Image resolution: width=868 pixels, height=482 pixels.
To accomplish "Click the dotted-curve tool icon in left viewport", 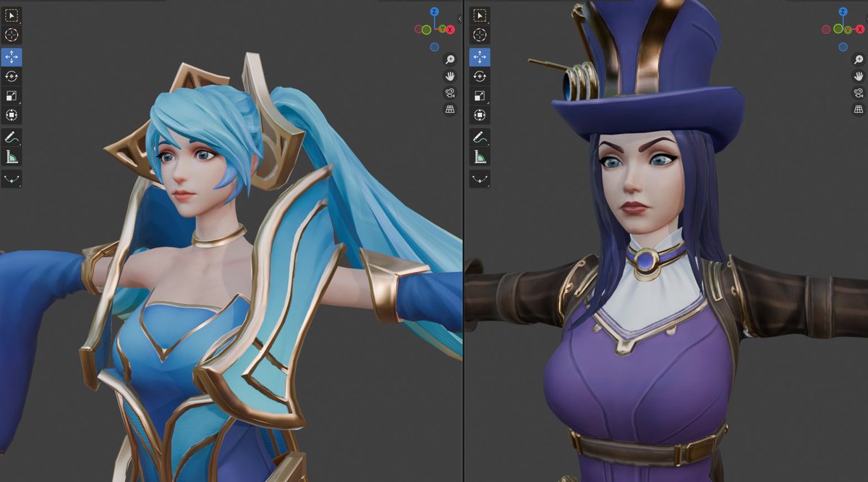I will pos(12,178).
